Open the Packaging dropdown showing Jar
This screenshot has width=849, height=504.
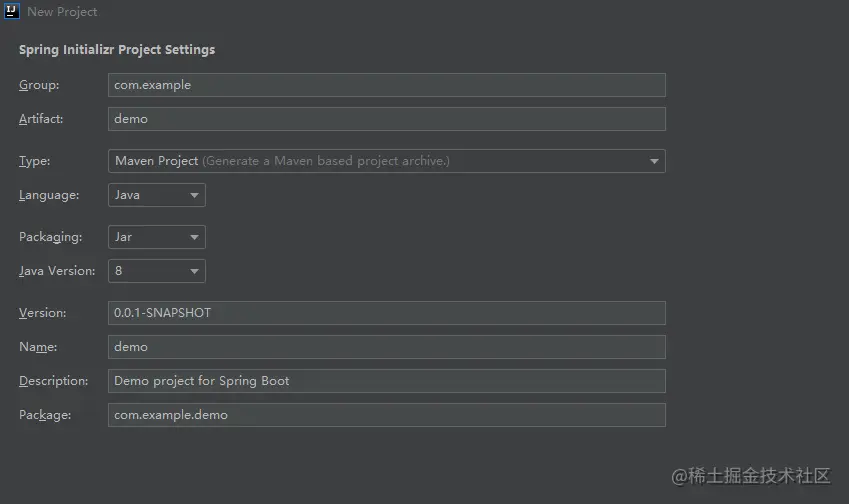(156, 237)
